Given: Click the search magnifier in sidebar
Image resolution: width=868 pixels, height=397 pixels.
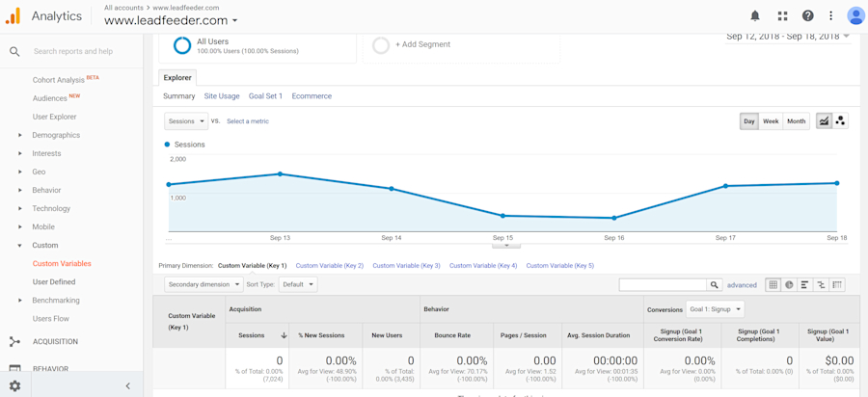Looking at the screenshot, I should (x=14, y=51).
